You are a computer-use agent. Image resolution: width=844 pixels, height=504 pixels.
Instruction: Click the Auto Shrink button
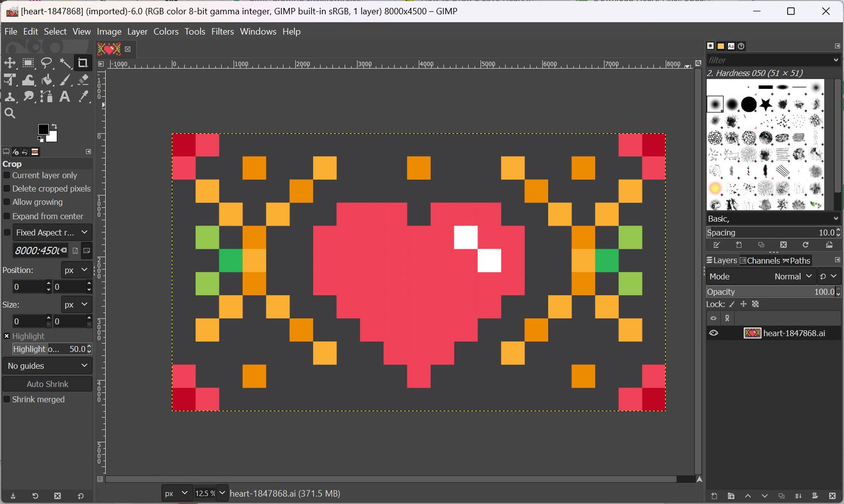point(47,384)
